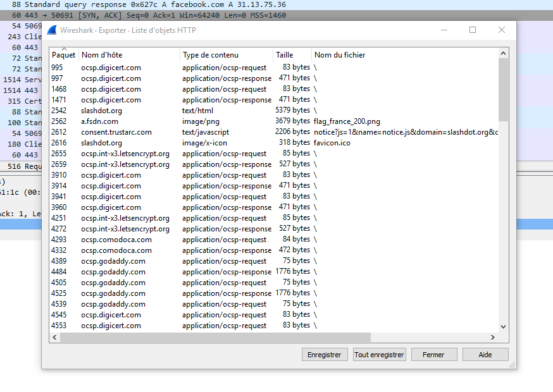Viewport: 553px width, 392px height.
Task: Sort objects by Taille column
Action: tap(292, 55)
